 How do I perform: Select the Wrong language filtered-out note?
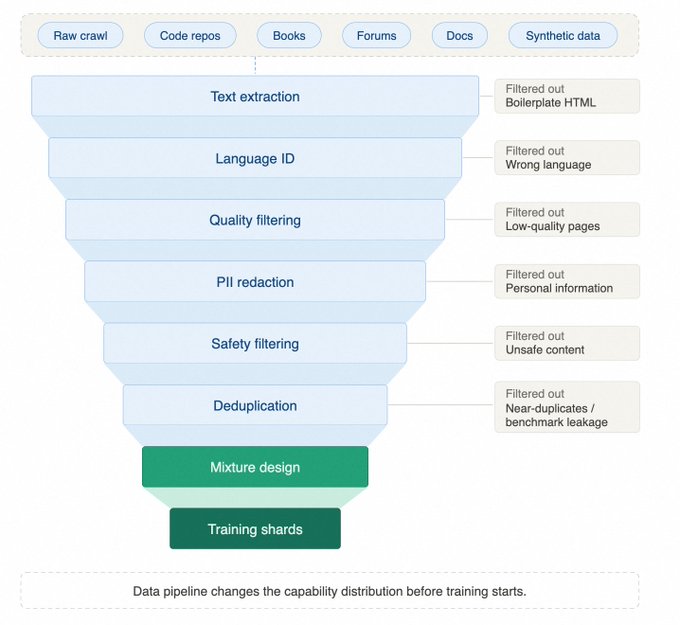pos(567,158)
